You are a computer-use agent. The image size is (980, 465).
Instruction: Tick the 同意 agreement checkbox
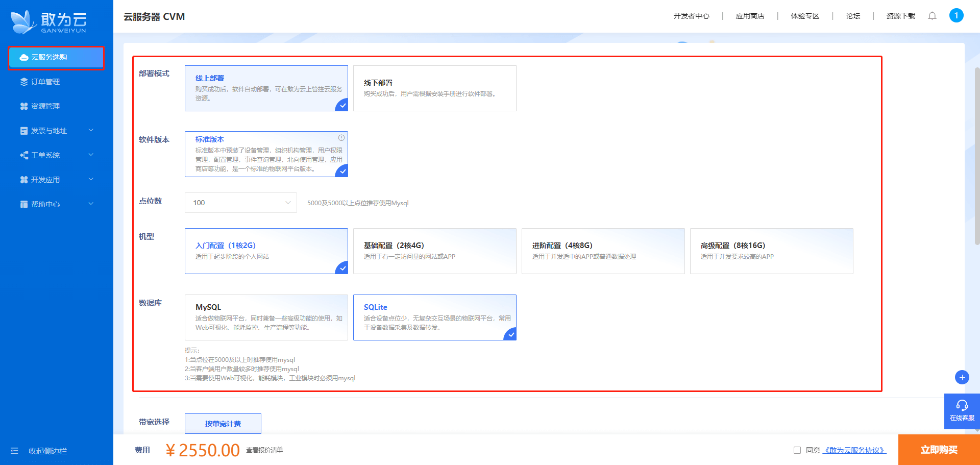tap(797, 450)
